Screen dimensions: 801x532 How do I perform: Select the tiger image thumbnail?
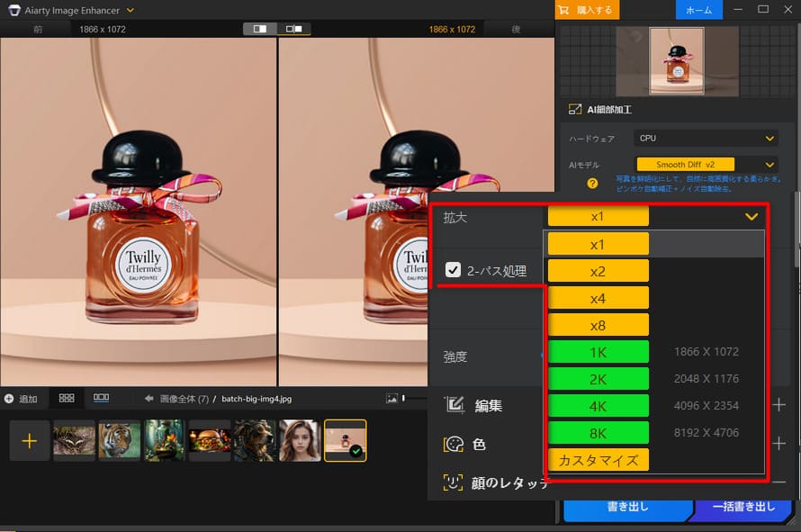(x=119, y=440)
